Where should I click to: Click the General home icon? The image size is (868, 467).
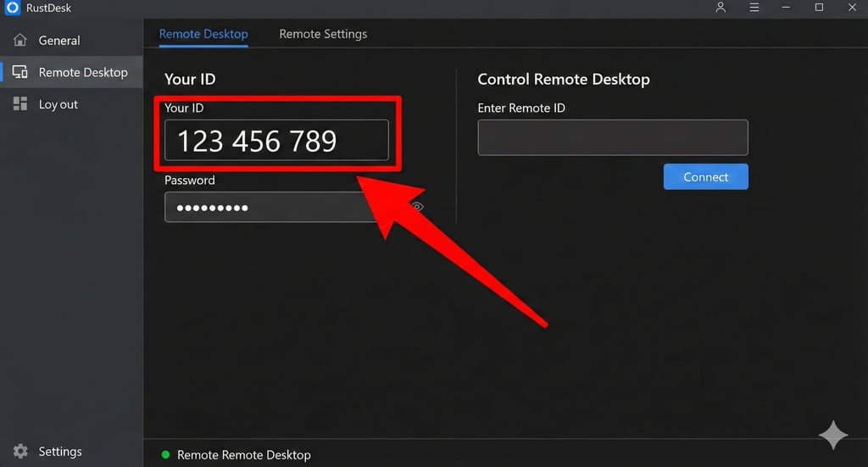[20, 40]
